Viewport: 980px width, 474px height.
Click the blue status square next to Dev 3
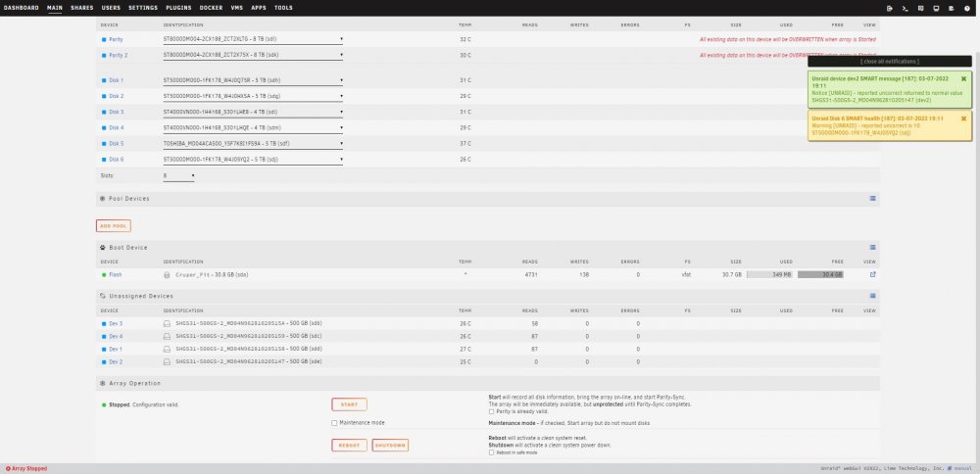pyautogui.click(x=104, y=323)
